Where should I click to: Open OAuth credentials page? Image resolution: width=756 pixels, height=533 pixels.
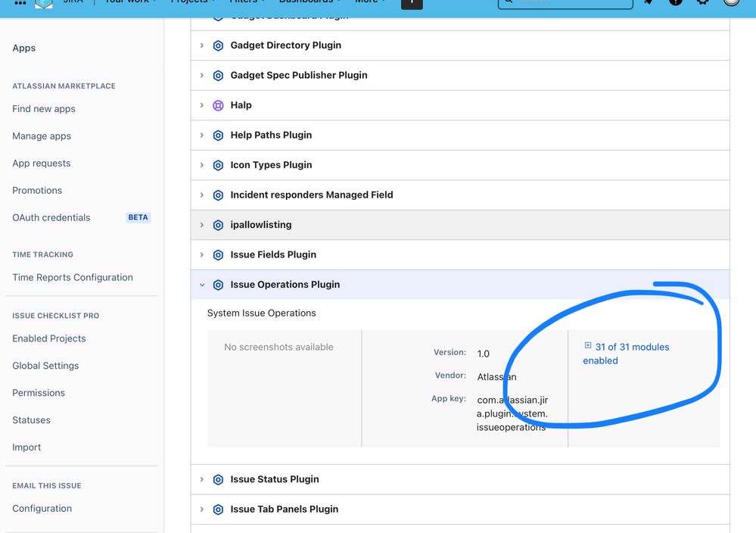click(51, 217)
